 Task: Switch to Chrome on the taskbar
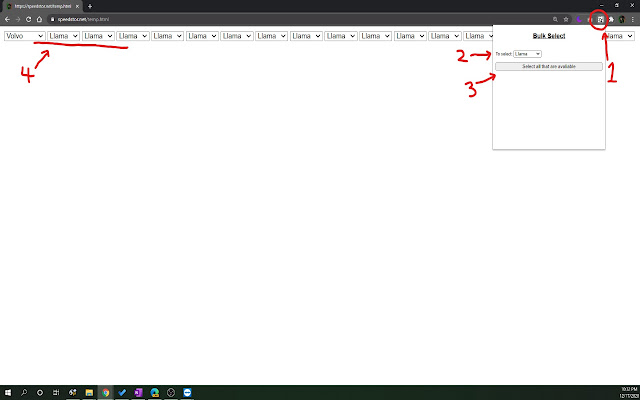pos(106,393)
